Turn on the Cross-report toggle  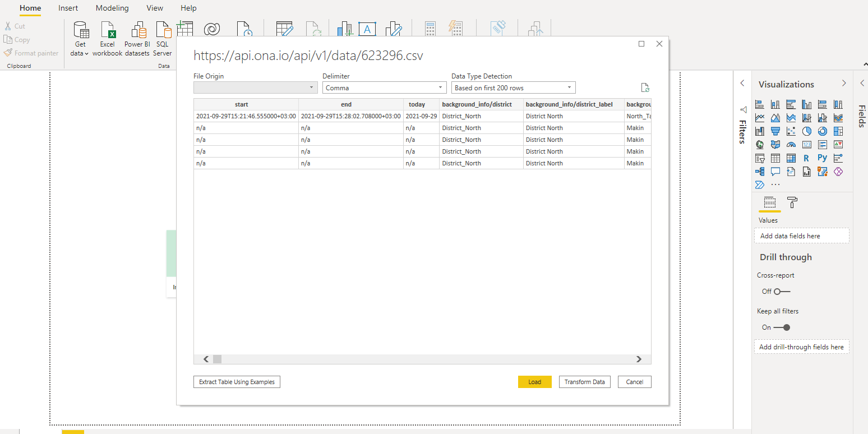(782, 292)
